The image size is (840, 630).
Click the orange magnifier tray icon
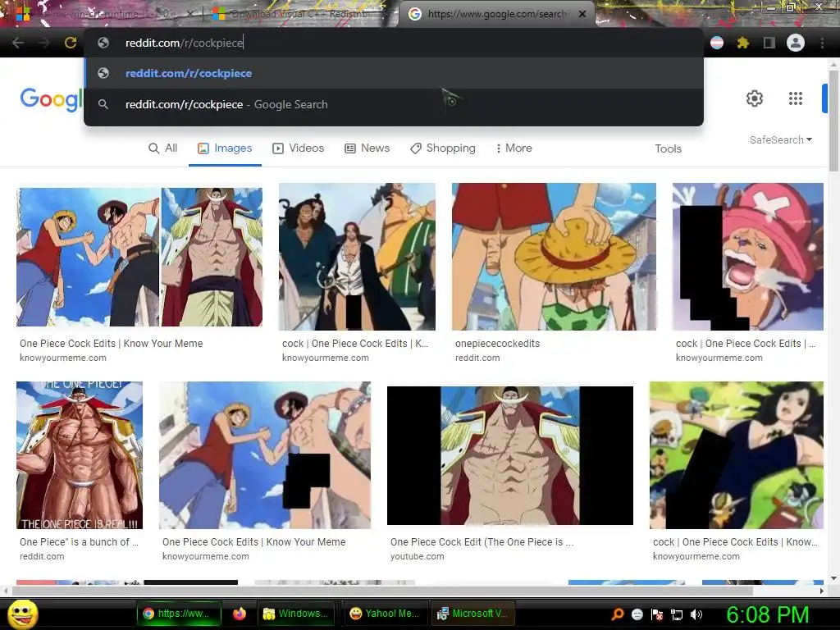click(618, 614)
